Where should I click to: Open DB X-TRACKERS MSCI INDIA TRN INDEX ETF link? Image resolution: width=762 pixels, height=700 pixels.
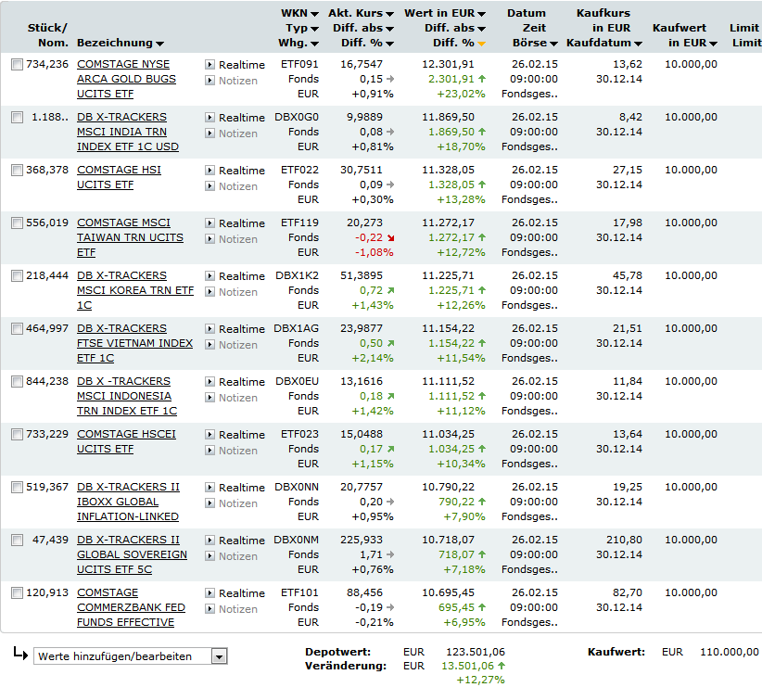pyautogui.click(x=128, y=132)
